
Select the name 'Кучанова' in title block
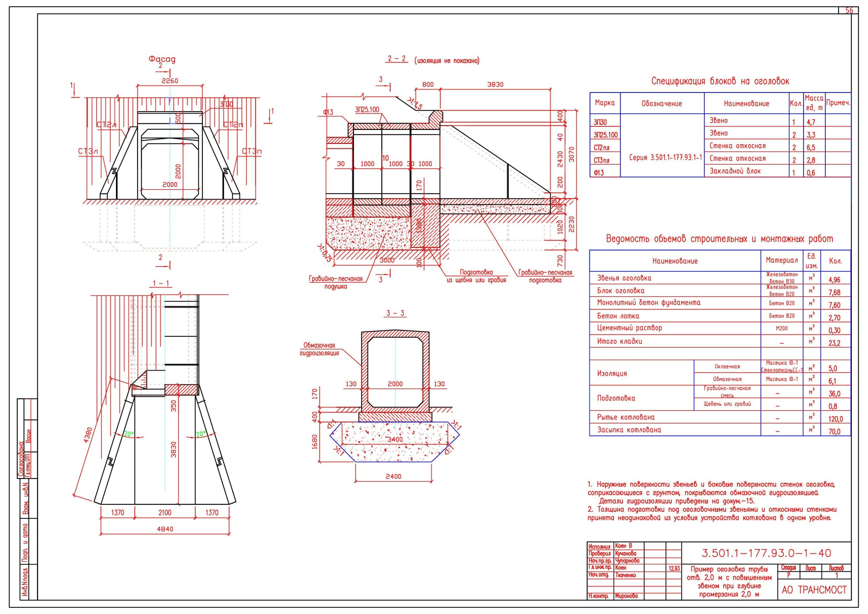click(x=626, y=554)
